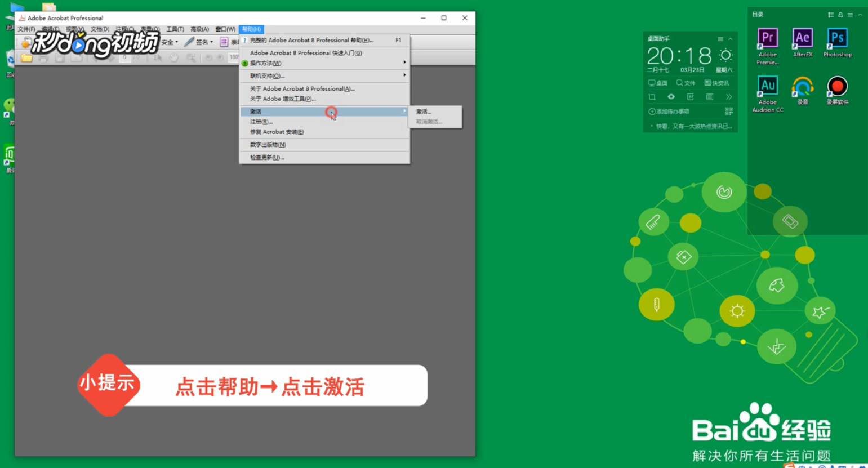Expand more widget tools with the double arrow

tap(729, 97)
